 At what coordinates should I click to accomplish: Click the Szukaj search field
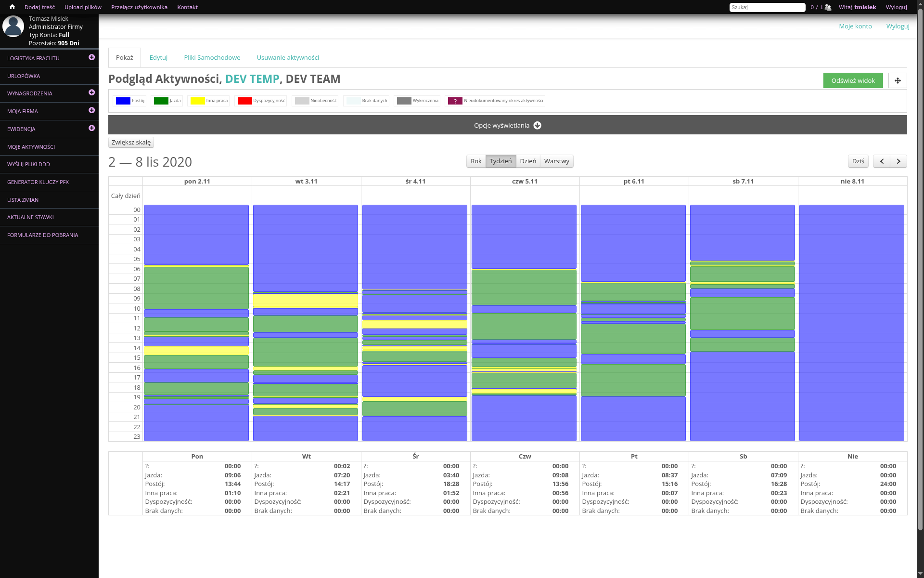coord(767,7)
